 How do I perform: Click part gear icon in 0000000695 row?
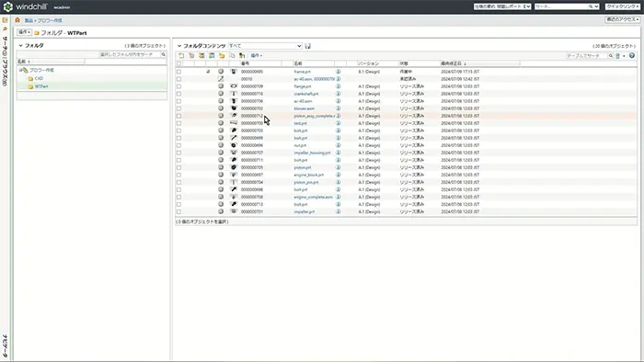[221, 72]
